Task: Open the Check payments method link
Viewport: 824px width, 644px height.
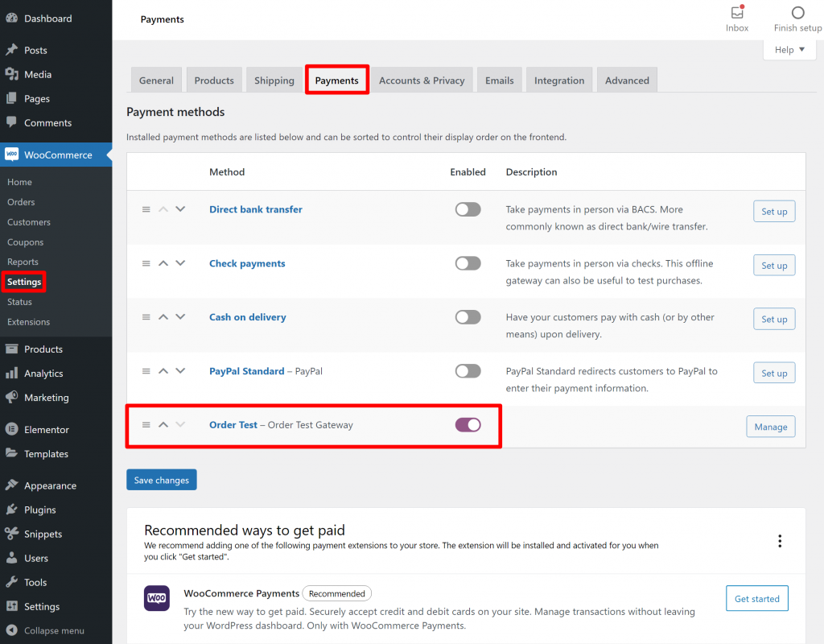Action: 247,263
